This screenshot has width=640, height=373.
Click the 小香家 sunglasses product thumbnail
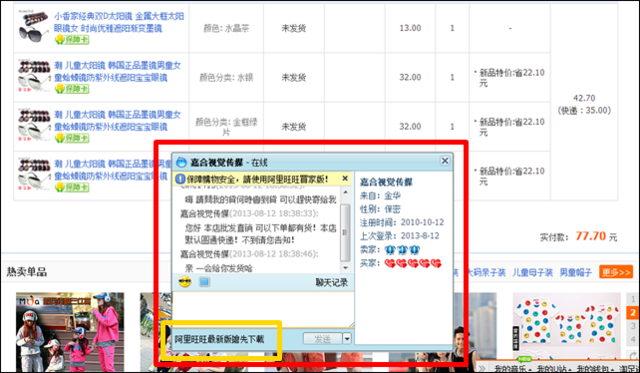click(34, 26)
